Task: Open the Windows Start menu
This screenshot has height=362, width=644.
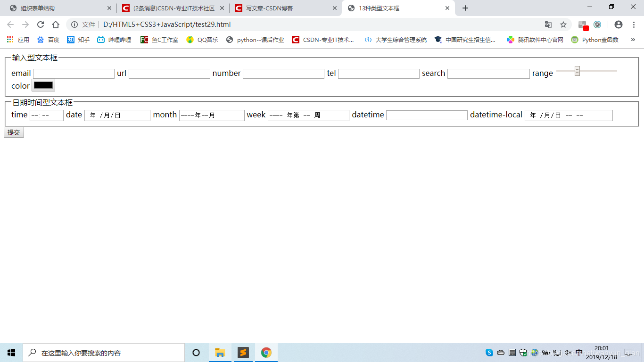Action: tap(11, 353)
